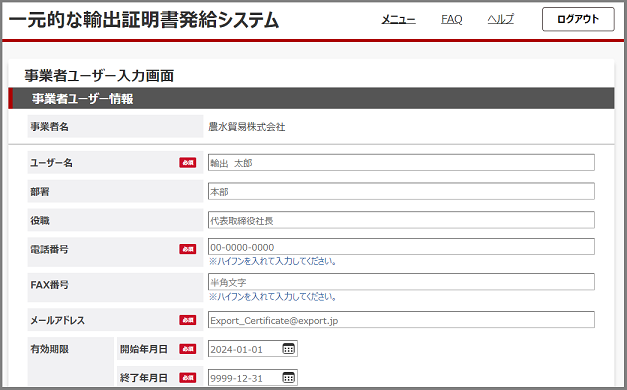This screenshot has width=627, height=390.
Task: Click the 事業者ユーザー入力画面 page title
Action: coord(99,76)
